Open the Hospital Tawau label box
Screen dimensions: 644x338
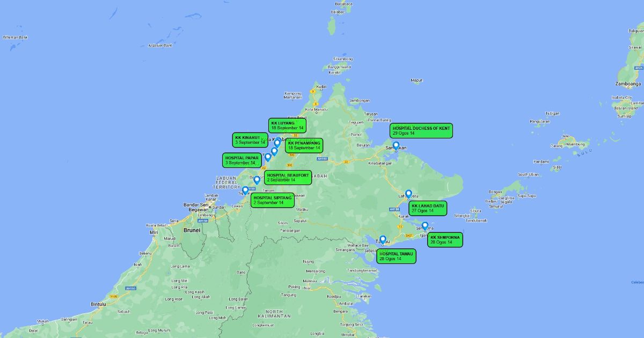click(x=396, y=256)
